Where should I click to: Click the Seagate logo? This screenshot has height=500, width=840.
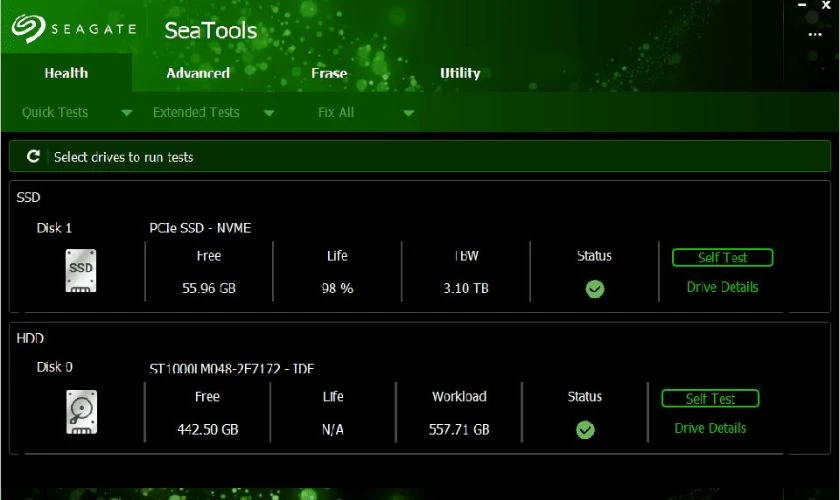point(74,28)
